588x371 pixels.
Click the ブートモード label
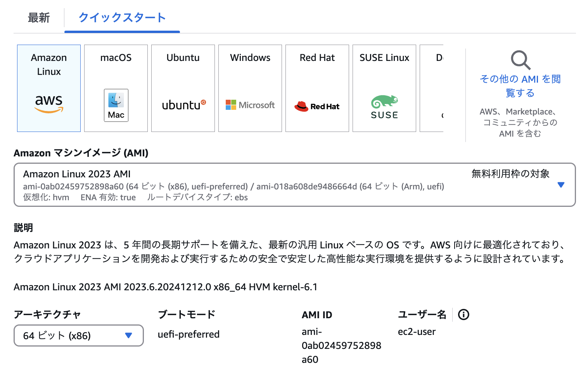[x=187, y=314]
